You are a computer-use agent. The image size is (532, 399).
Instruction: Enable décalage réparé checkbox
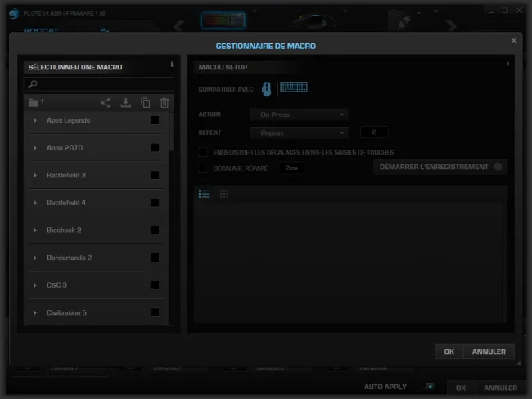(203, 168)
